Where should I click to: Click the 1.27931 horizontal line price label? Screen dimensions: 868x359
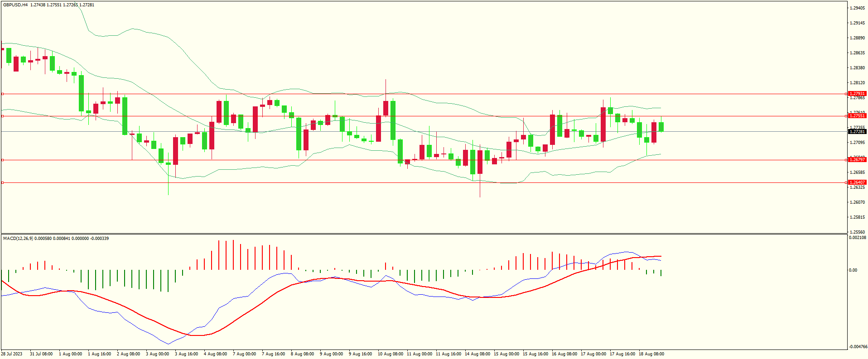tap(857, 94)
